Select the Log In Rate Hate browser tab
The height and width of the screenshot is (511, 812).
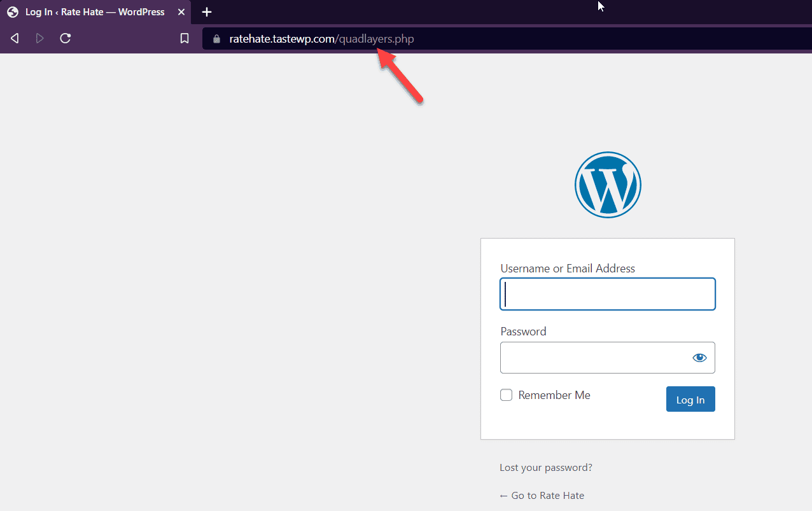[x=89, y=11]
